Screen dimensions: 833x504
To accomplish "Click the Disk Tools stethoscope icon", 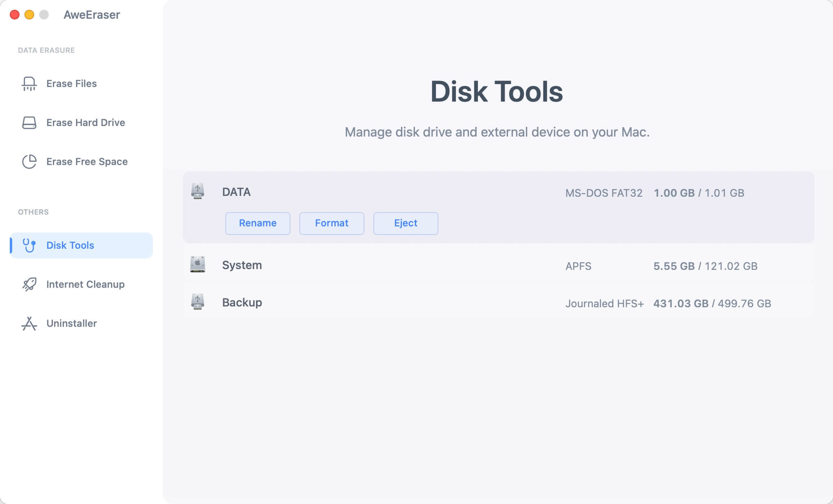I will tap(29, 245).
